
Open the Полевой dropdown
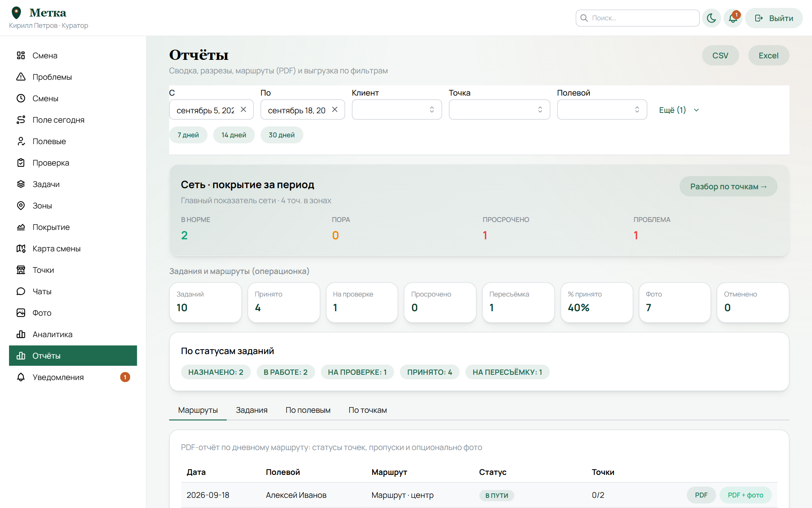point(602,110)
